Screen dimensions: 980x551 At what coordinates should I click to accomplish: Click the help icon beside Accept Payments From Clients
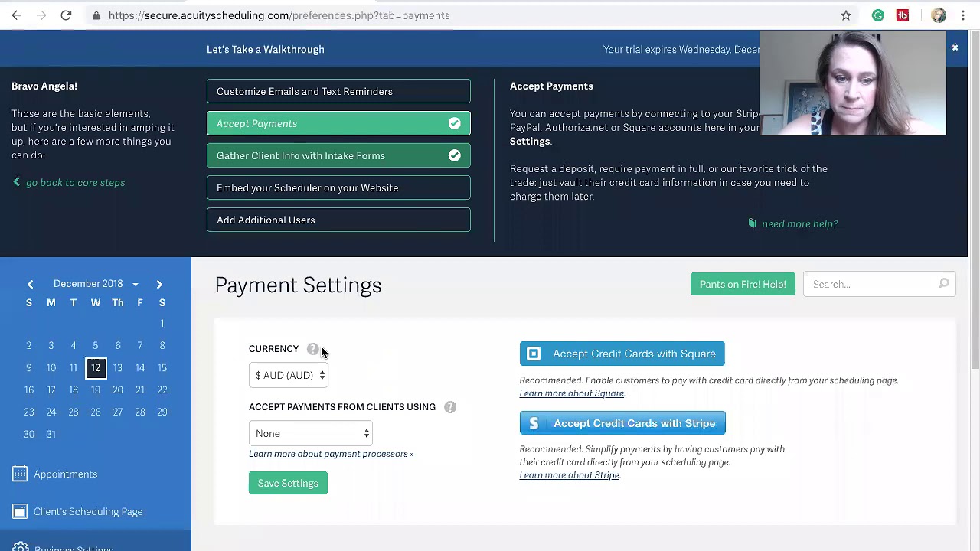pyautogui.click(x=450, y=407)
